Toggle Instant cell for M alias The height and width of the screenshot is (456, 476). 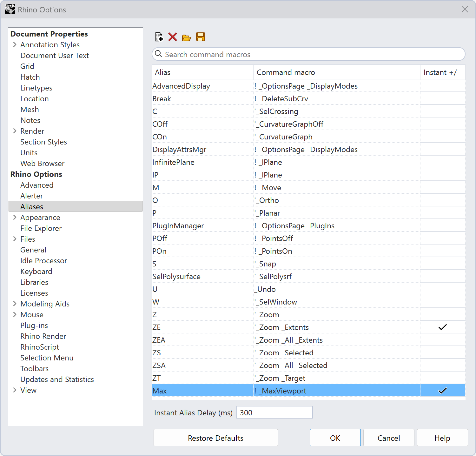point(443,187)
